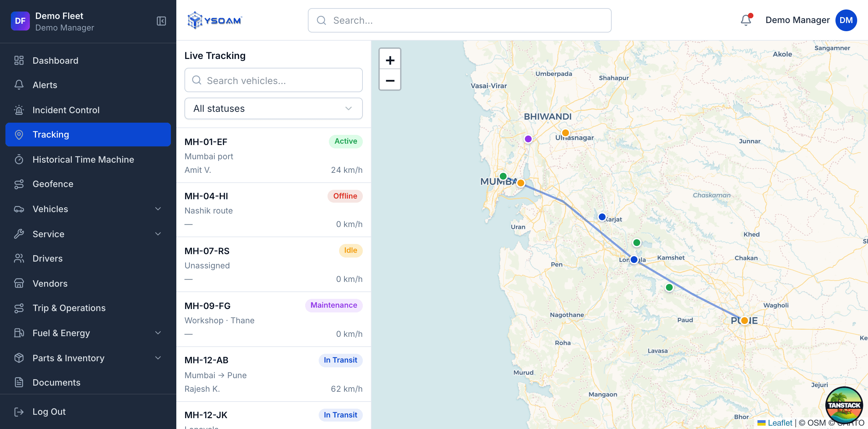Image resolution: width=868 pixels, height=429 pixels.
Task: Click the blue vehicle marker near Karjat
Action: coord(602,217)
